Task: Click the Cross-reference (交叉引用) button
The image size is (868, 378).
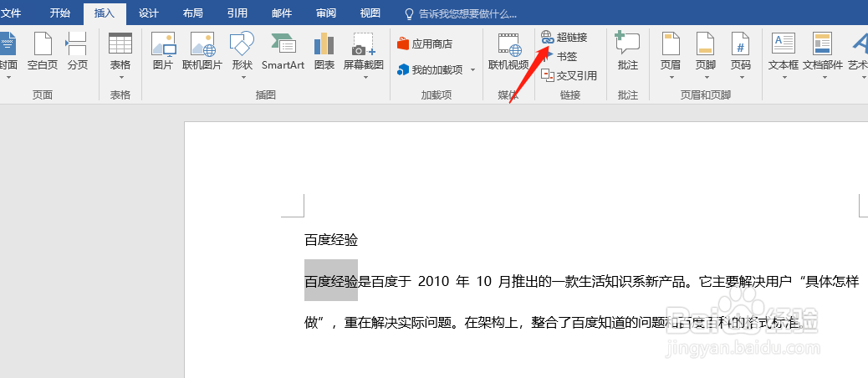Action: [x=569, y=75]
